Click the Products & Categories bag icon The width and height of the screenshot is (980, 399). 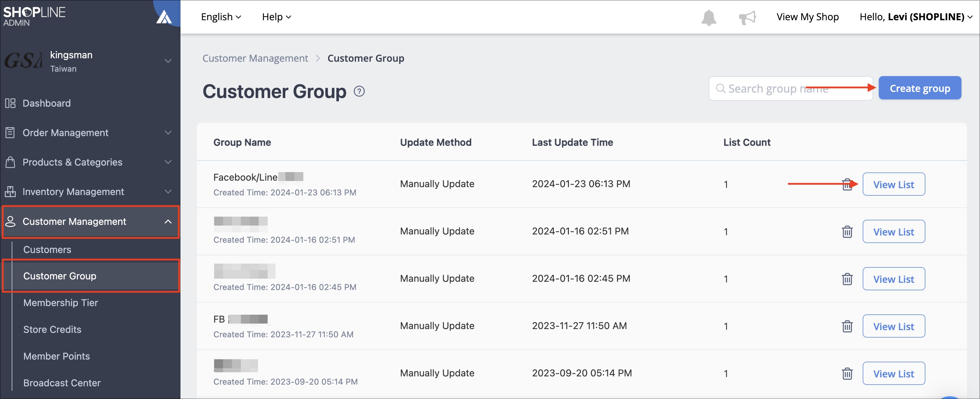click(x=10, y=162)
